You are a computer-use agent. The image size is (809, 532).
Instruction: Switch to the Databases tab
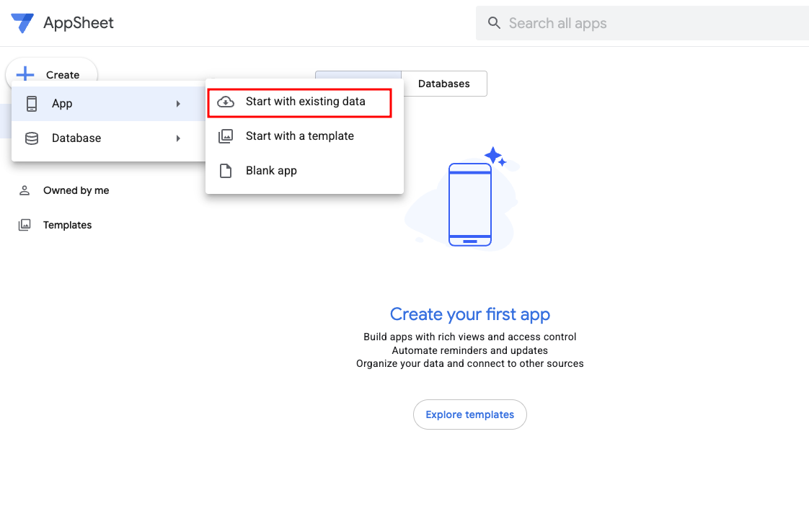[x=443, y=84]
